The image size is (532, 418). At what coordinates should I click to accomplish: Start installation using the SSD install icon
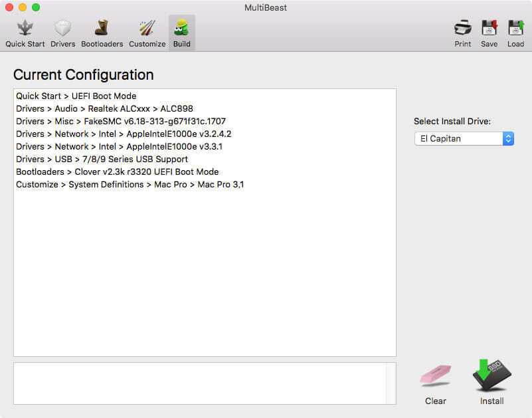[491, 377]
